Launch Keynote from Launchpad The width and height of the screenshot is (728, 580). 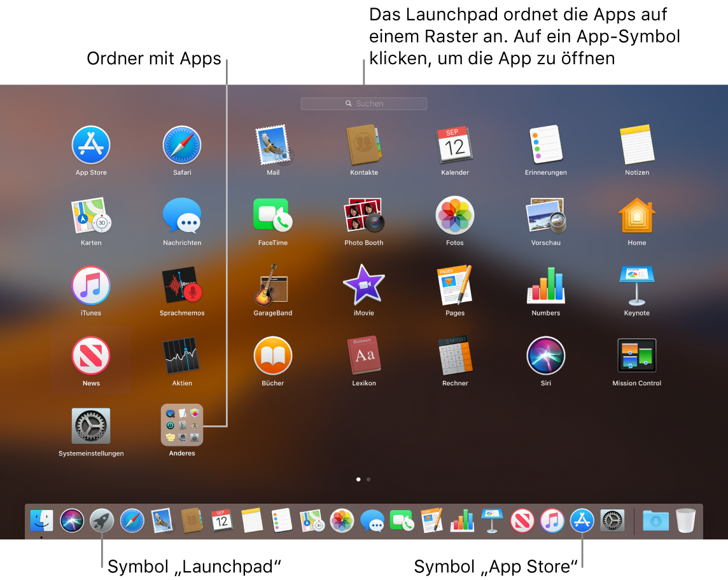point(636,285)
